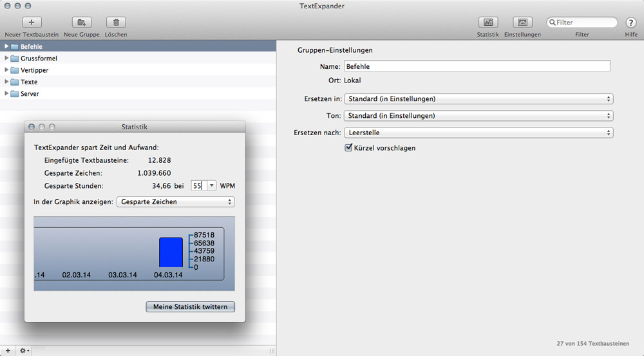Click the Filter search field
The image size is (644, 356).
pyautogui.click(x=582, y=22)
